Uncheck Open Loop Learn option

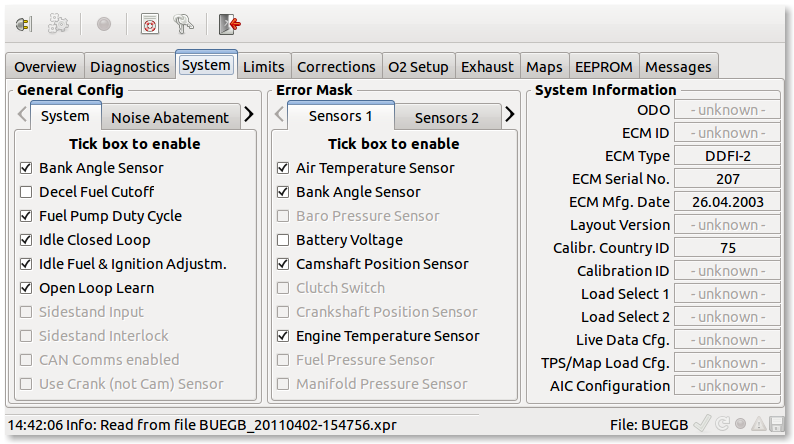pyautogui.click(x=26, y=288)
